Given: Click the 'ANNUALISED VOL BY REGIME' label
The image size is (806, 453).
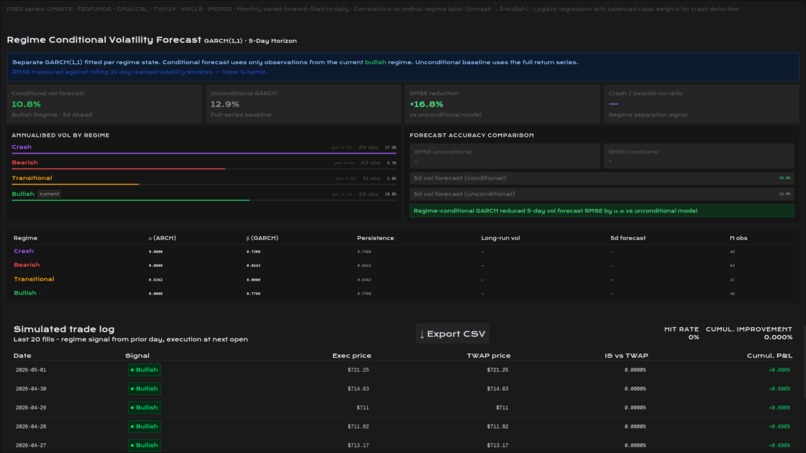Looking at the screenshot, I should click(x=61, y=135).
